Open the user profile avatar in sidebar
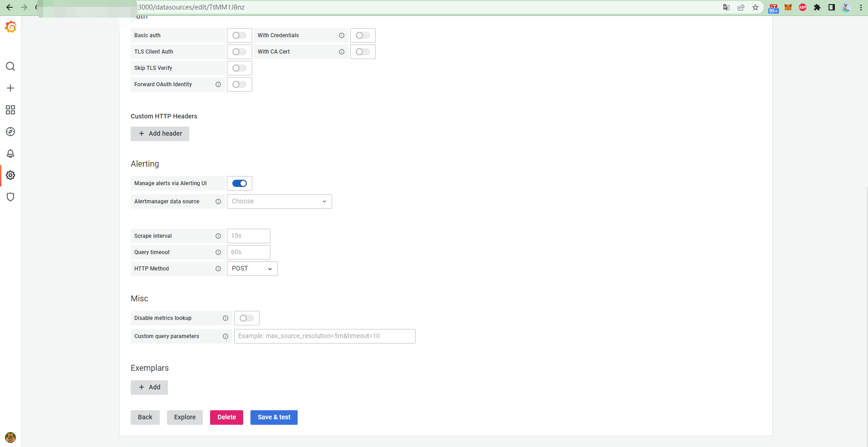The image size is (868, 447). coord(10,437)
